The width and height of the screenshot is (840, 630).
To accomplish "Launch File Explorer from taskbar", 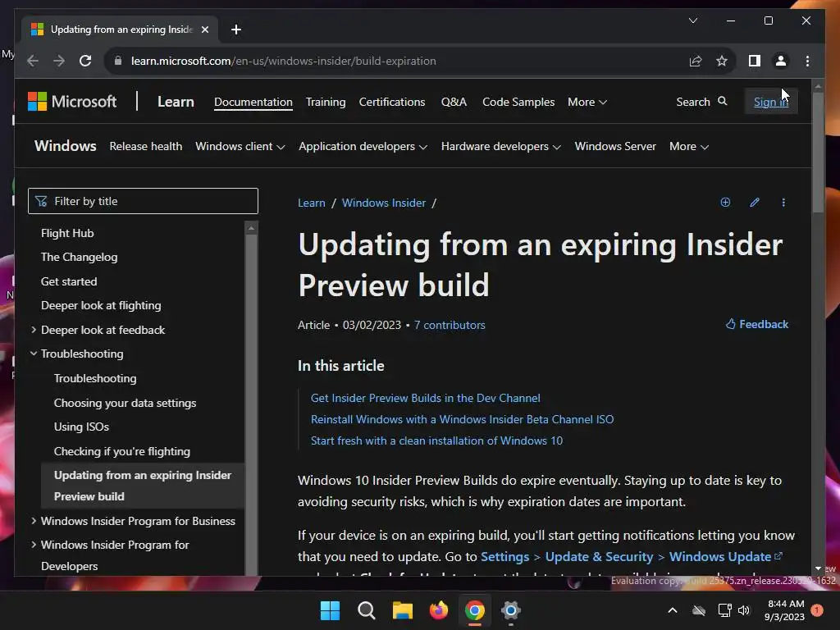I will coord(402,610).
